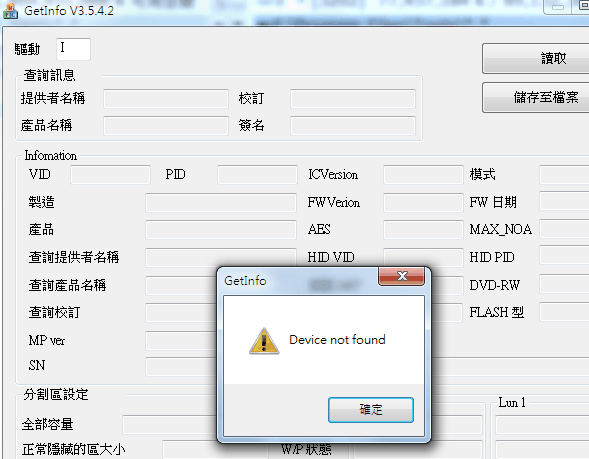Viewport: 589px width, 459px height.
Task: Click the 驅動 drive letter field
Action: click(73, 49)
